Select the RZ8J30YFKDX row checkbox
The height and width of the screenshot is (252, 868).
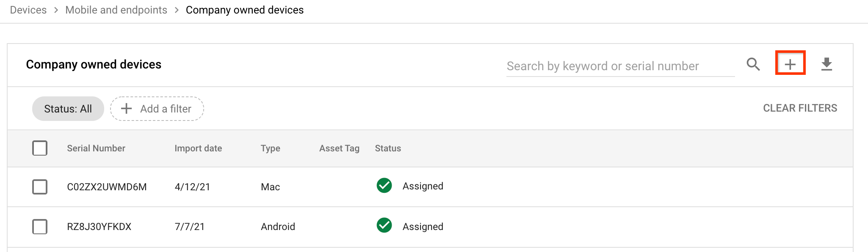pyautogui.click(x=40, y=227)
